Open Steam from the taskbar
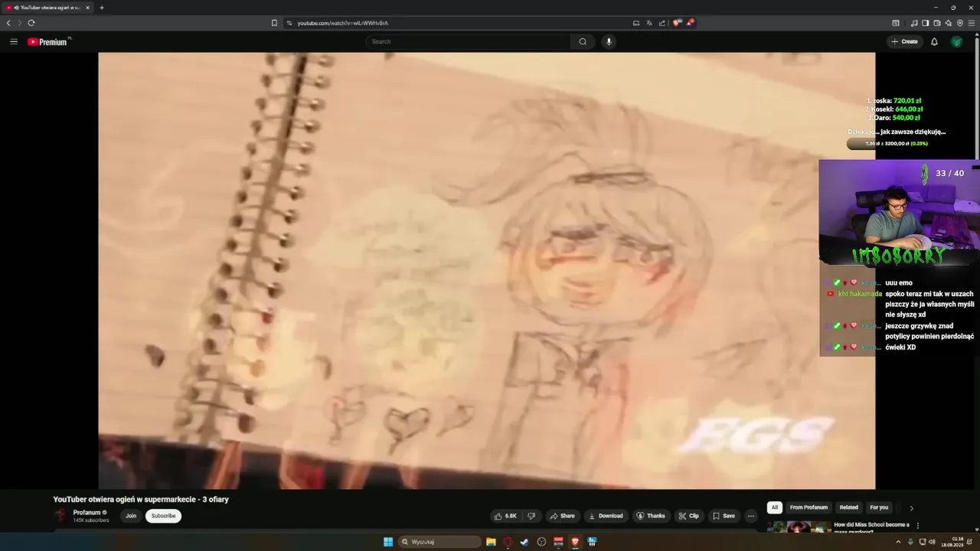 pos(524,542)
